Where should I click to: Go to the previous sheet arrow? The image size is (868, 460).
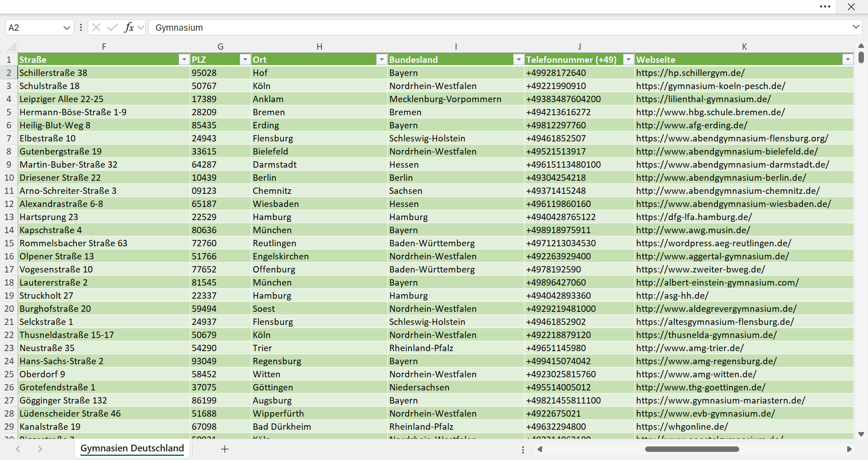[18, 449]
